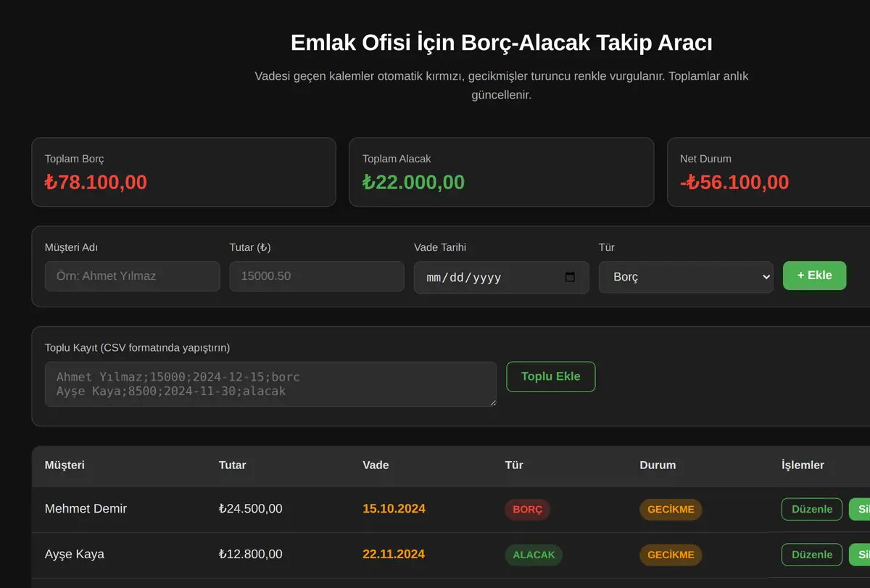The image size is (870, 588).
Task: Click the İşlemler column header
Action: pyautogui.click(x=803, y=465)
